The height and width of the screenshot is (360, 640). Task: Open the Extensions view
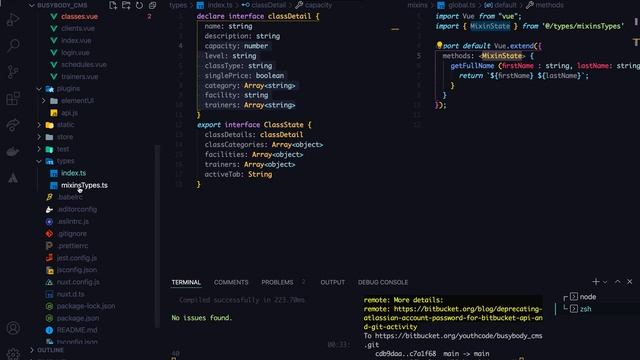(13, 98)
